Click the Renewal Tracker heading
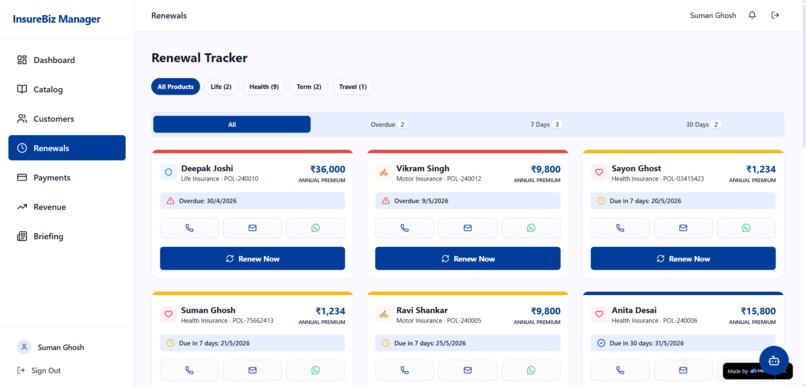The width and height of the screenshot is (806, 387). pyautogui.click(x=199, y=58)
